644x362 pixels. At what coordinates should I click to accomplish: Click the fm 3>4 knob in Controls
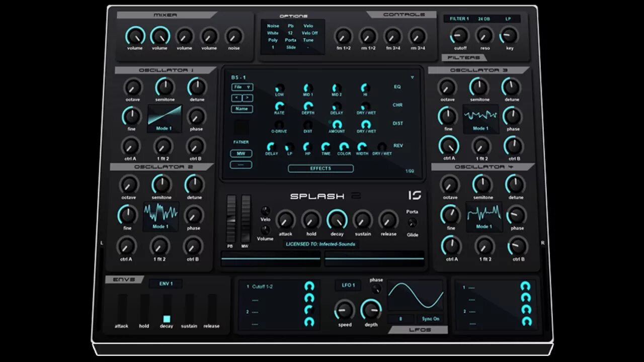[392, 36]
